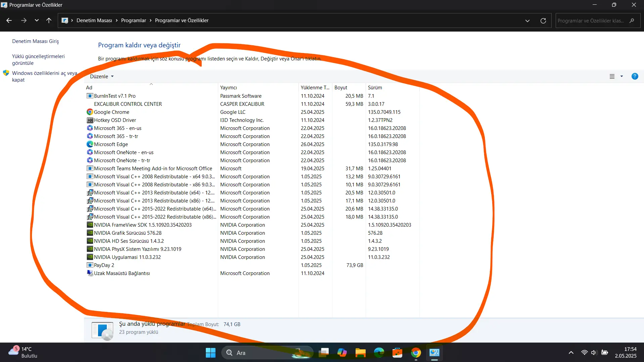644x362 pixels.
Task: Open Yüklü güncelleştirmeleri görüntüle link
Action: (38, 60)
